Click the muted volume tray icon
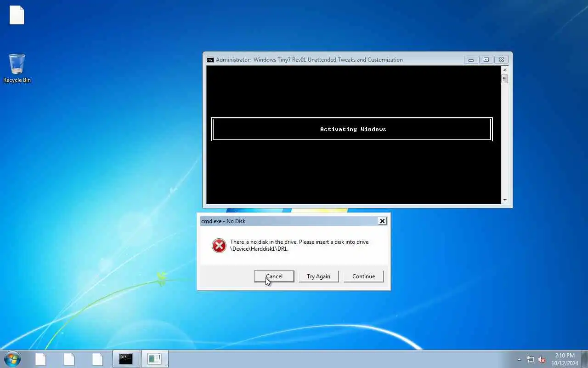Screen dimensions: 588x368 pyautogui.click(x=542, y=359)
